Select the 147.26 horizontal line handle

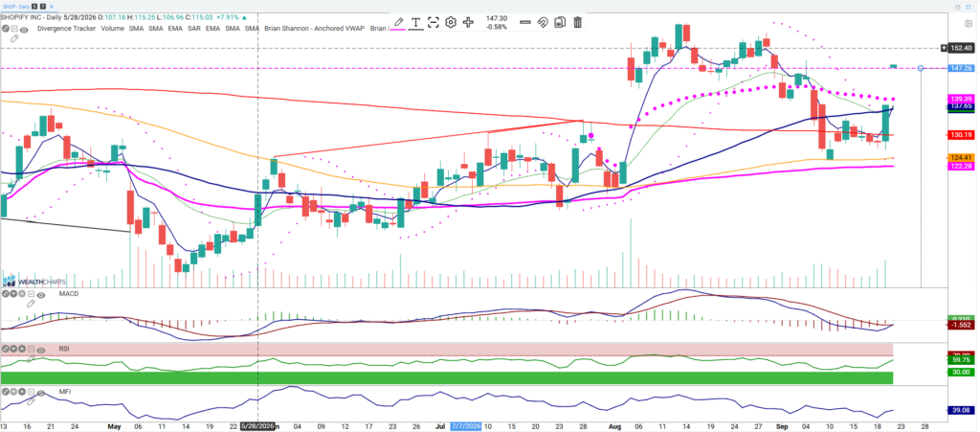(x=921, y=67)
